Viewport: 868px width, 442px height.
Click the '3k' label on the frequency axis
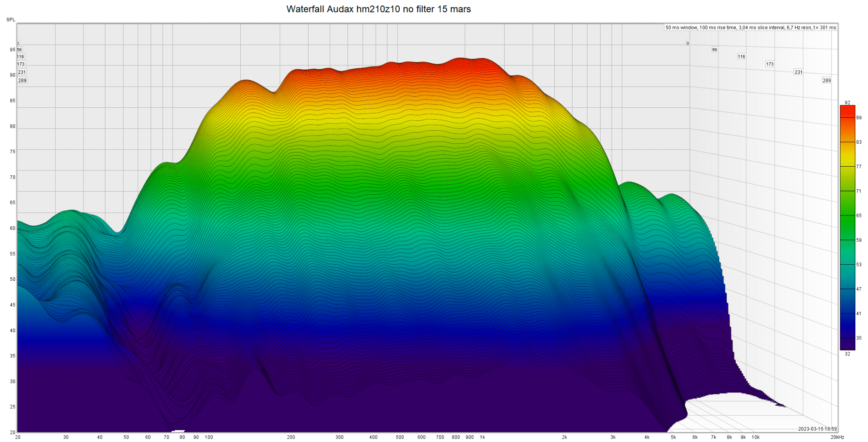(x=613, y=437)
